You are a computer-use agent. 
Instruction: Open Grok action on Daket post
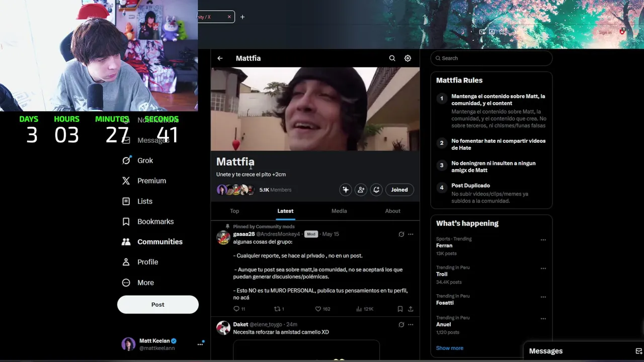click(401, 325)
